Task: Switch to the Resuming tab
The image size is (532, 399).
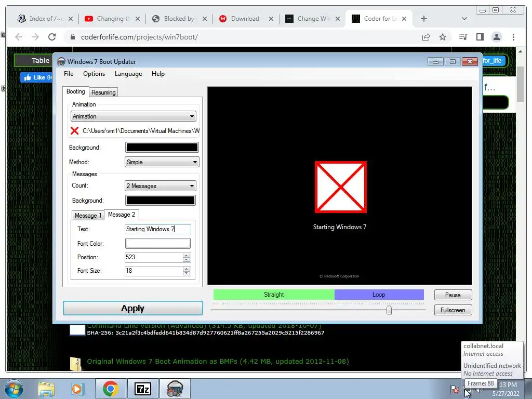Action: (x=103, y=92)
